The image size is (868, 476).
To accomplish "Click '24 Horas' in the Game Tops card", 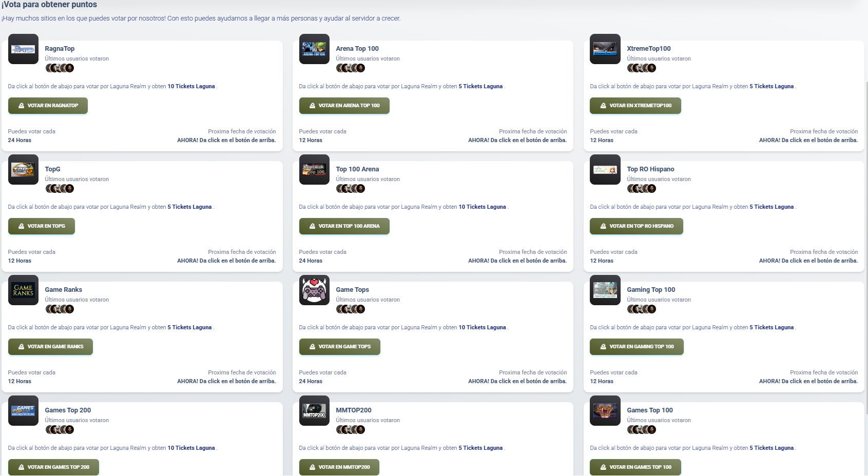I will pyautogui.click(x=311, y=381).
